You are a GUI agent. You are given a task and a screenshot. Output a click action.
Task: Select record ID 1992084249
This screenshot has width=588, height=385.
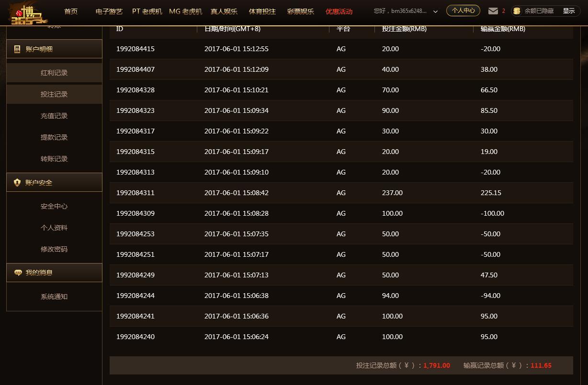click(x=136, y=275)
